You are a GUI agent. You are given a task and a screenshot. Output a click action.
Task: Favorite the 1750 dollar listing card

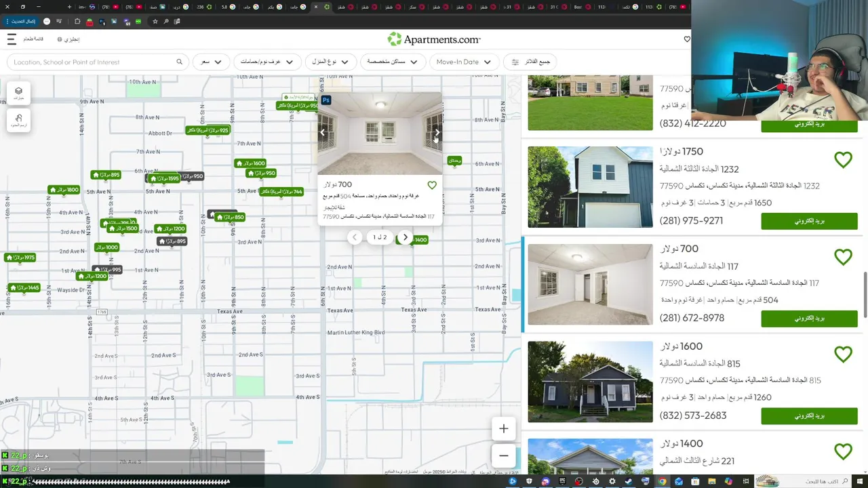click(x=843, y=160)
